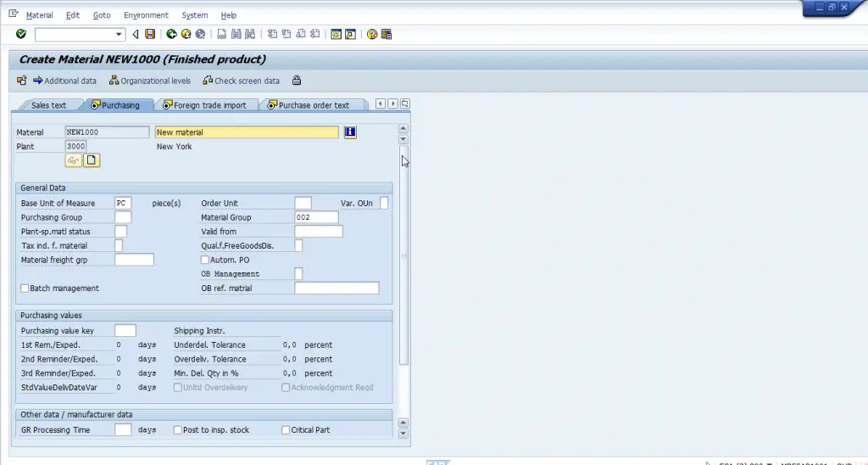Click the Organizational levels button

coord(150,81)
